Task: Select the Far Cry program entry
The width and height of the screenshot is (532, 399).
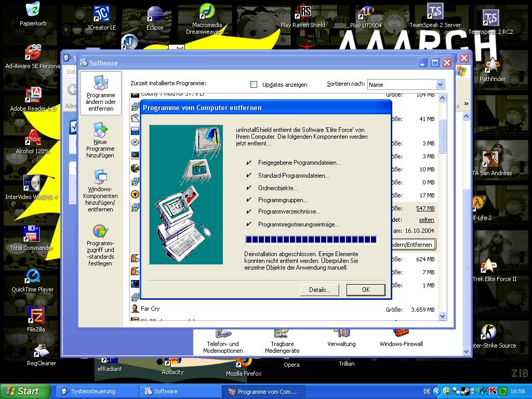Action: coord(283,309)
